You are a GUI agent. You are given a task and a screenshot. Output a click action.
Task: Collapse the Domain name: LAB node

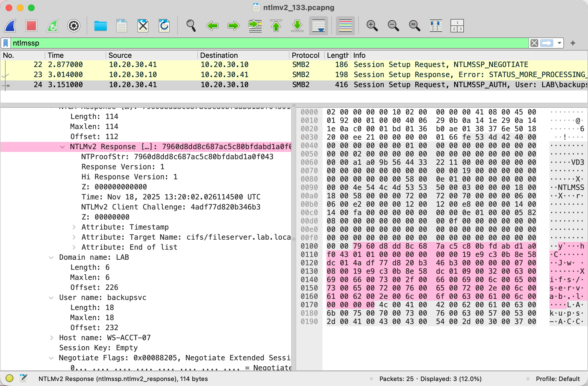(51, 258)
